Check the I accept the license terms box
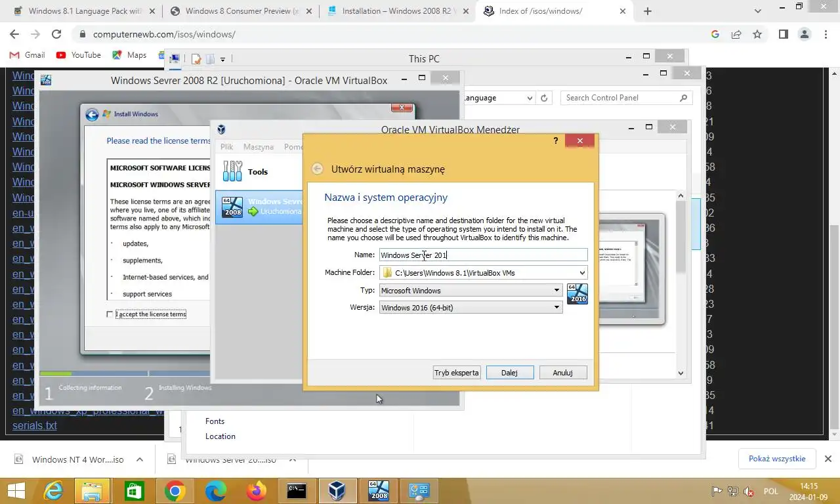This screenshot has height=504, width=840. click(x=110, y=314)
